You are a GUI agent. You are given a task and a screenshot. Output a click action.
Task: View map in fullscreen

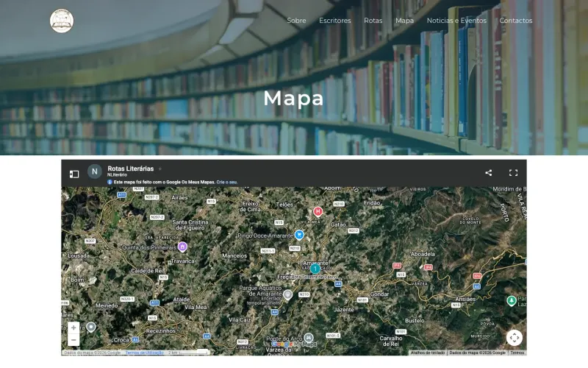pos(513,173)
